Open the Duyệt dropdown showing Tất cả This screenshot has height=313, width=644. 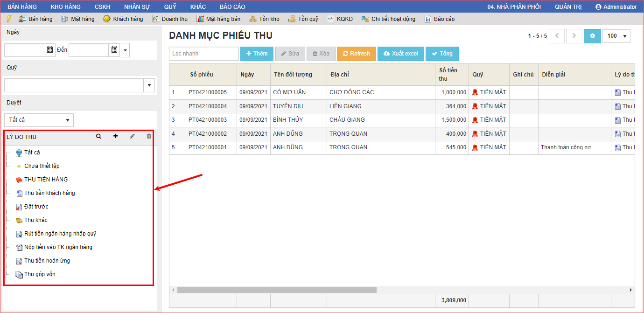coord(39,120)
